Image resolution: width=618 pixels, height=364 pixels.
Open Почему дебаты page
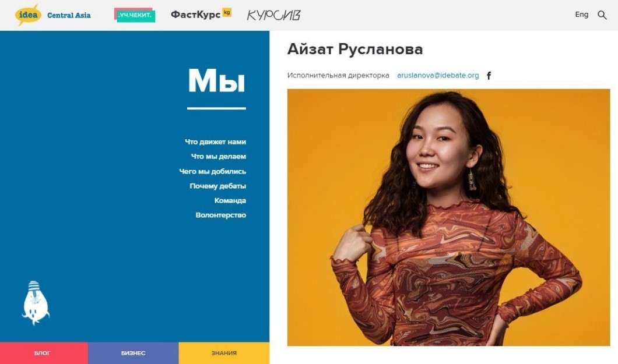coord(217,186)
